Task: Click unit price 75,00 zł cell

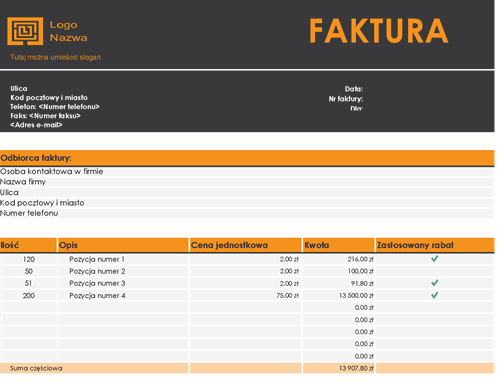Action: pyautogui.click(x=245, y=296)
